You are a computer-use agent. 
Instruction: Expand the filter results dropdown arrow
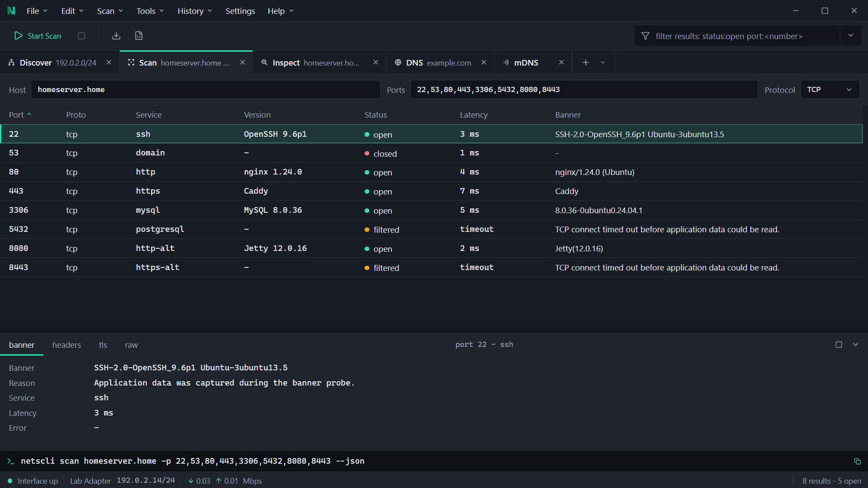click(851, 36)
